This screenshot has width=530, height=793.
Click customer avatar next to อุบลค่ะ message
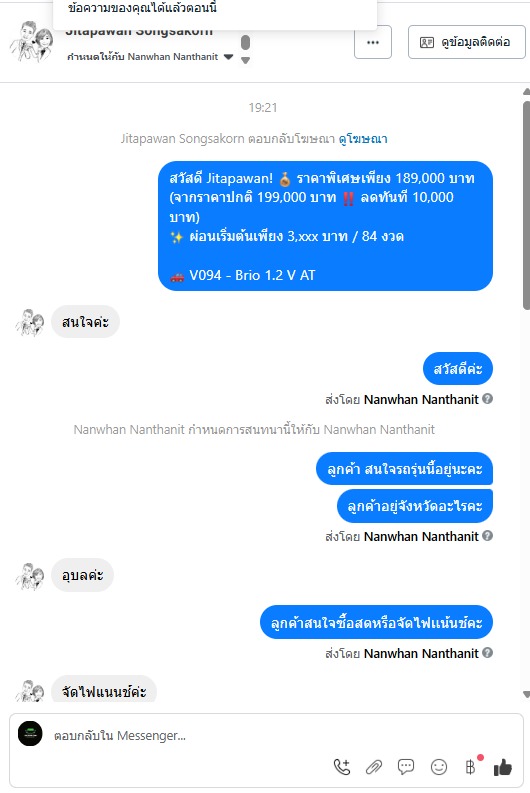[x=30, y=576]
